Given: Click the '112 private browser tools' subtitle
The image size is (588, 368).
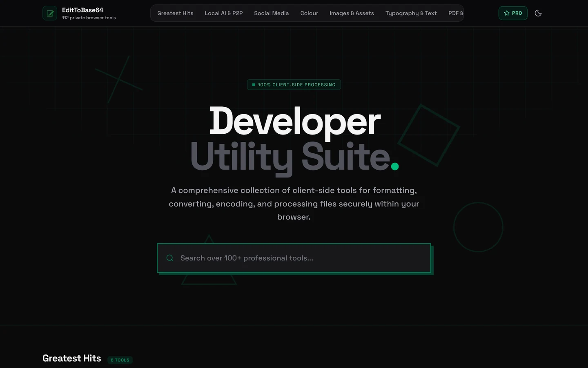Looking at the screenshot, I should coord(89,18).
